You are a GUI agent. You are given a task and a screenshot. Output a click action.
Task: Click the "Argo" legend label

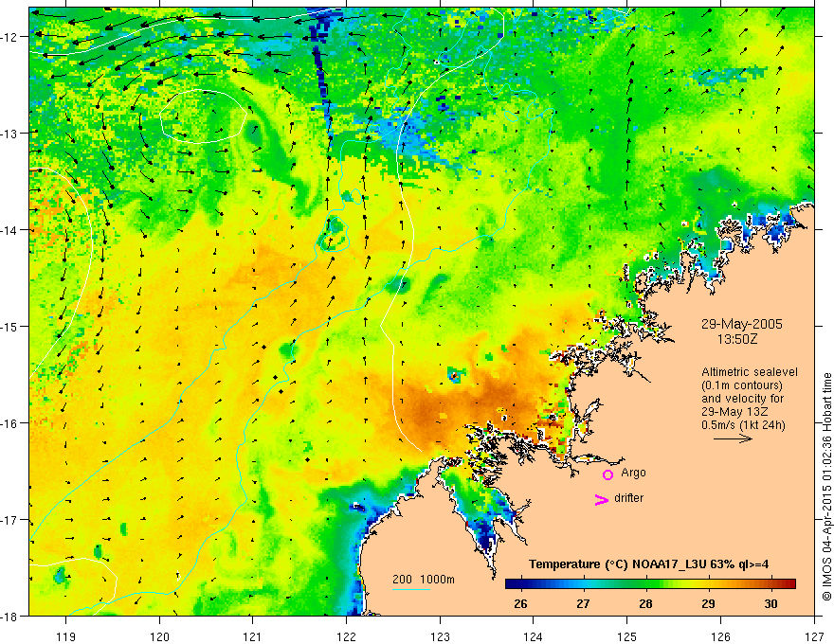click(633, 473)
